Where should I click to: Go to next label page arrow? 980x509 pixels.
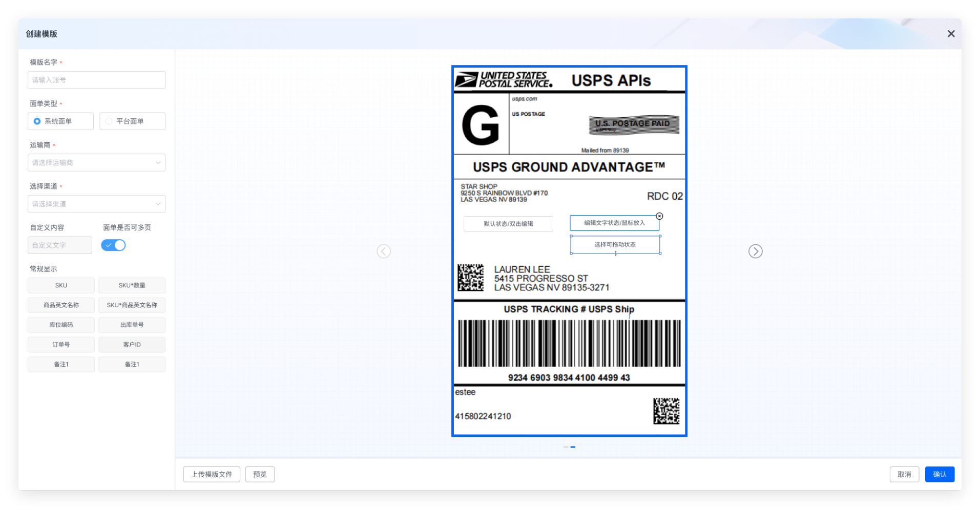(x=755, y=251)
